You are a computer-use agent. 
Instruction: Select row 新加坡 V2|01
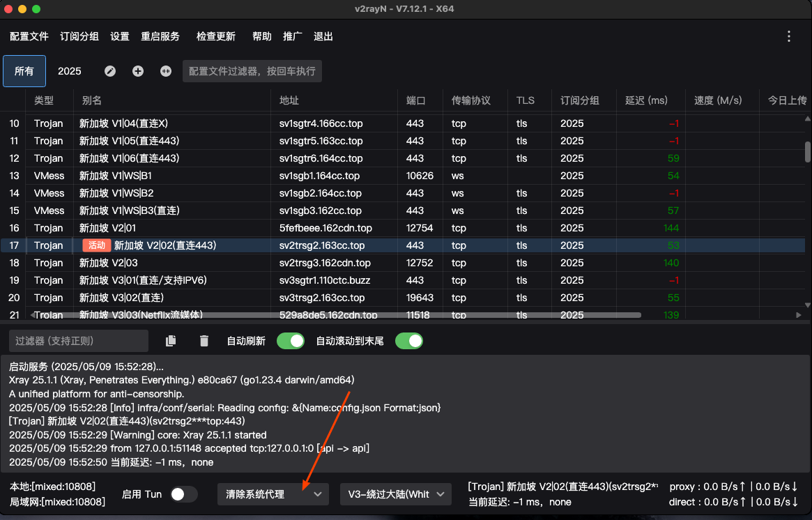point(402,228)
